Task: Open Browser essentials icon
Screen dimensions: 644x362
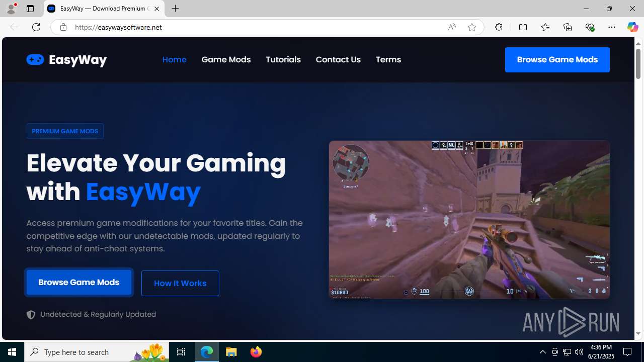Action: (x=590, y=27)
